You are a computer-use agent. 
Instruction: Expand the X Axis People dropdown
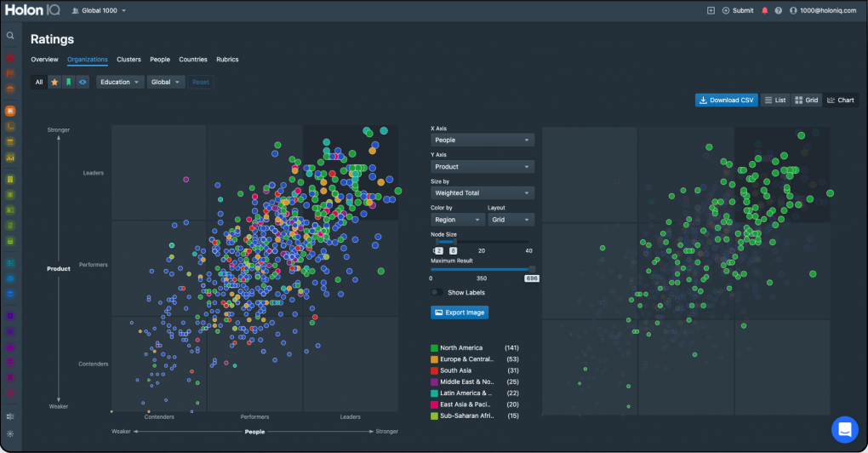[x=483, y=140]
